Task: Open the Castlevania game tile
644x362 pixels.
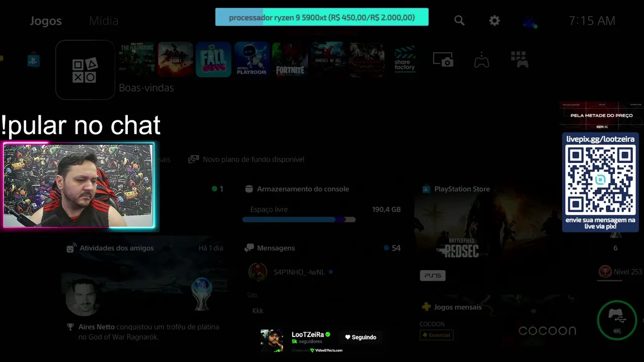Action: (x=367, y=60)
